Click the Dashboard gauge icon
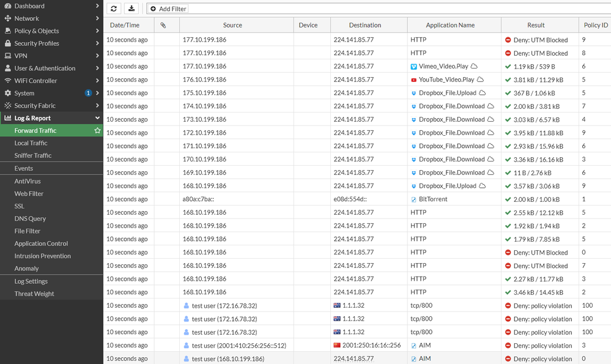 [8, 6]
